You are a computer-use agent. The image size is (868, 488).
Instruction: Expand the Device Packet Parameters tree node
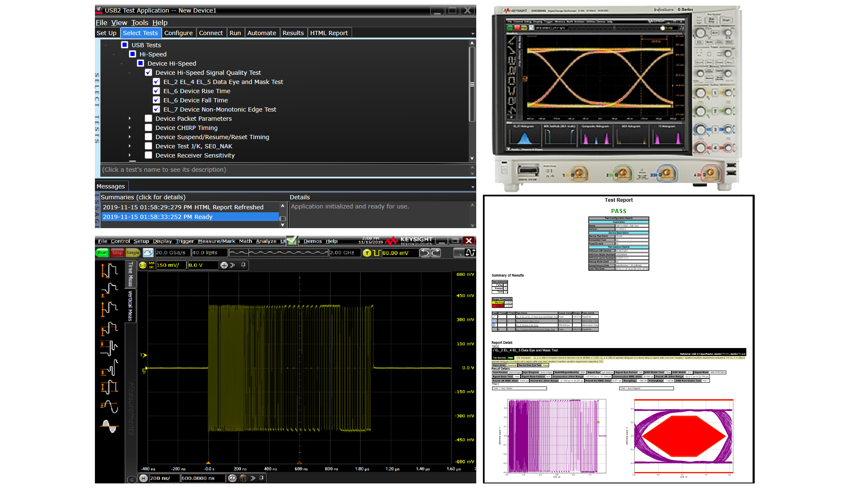point(130,119)
